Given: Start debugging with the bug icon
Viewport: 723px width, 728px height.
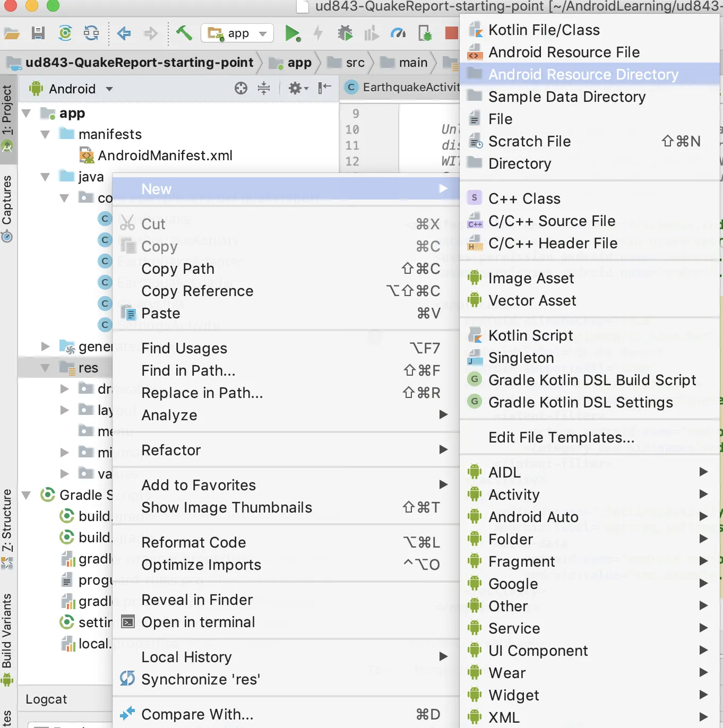Looking at the screenshot, I should point(345,33).
